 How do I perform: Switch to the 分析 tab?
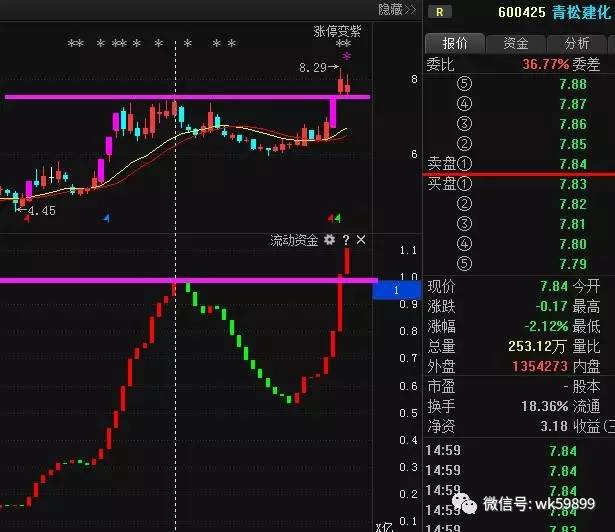pos(577,43)
